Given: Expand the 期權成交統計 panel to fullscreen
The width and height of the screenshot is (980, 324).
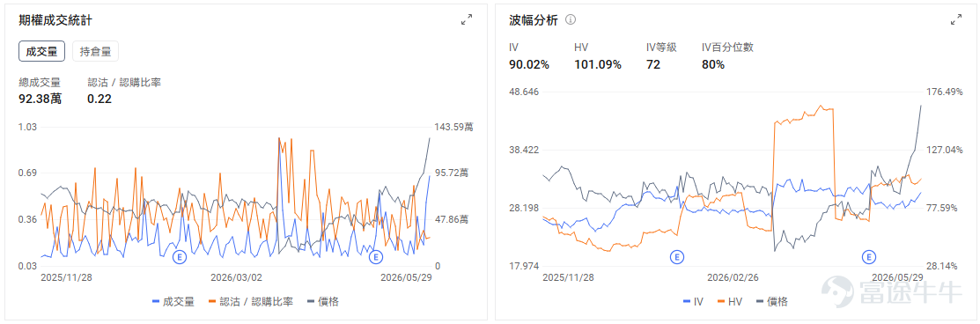Looking at the screenshot, I should click(467, 20).
